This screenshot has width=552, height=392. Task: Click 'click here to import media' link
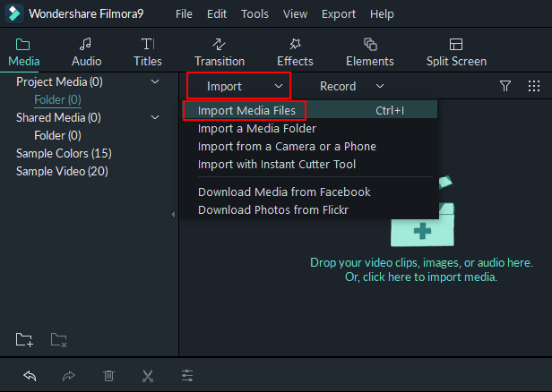421,277
